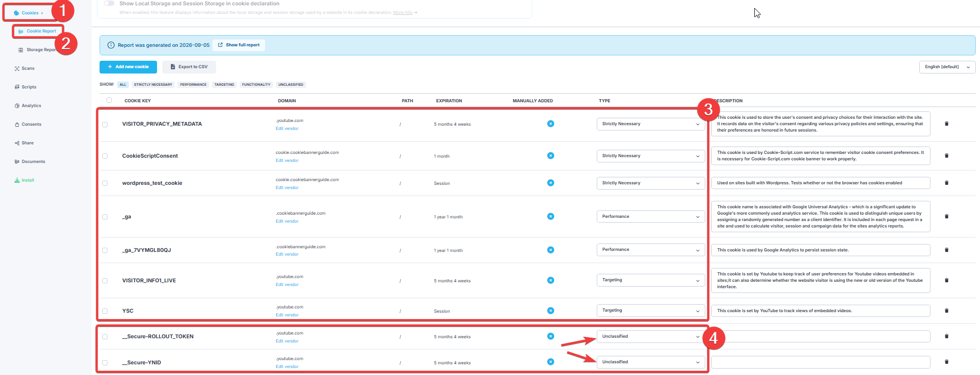Open Documents in sidebar
This screenshot has width=980, height=375.
point(30,161)
